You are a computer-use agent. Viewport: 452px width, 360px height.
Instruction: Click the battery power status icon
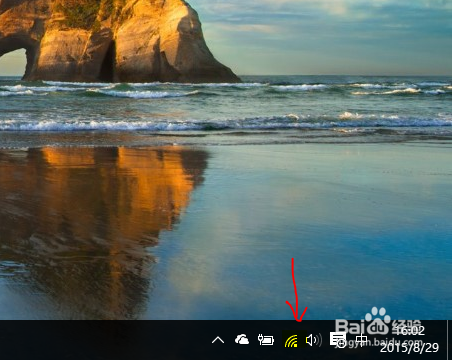click(x=266, y=340)
